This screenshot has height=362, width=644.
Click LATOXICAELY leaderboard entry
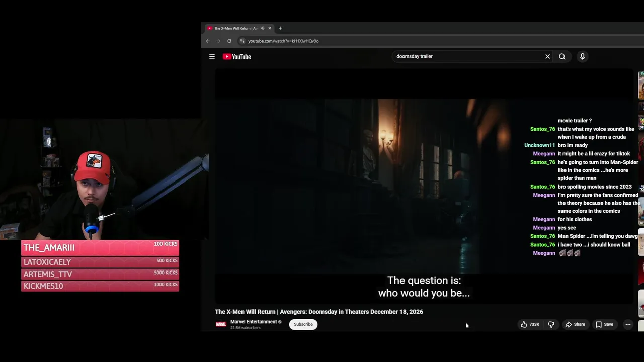coord(100,262)
